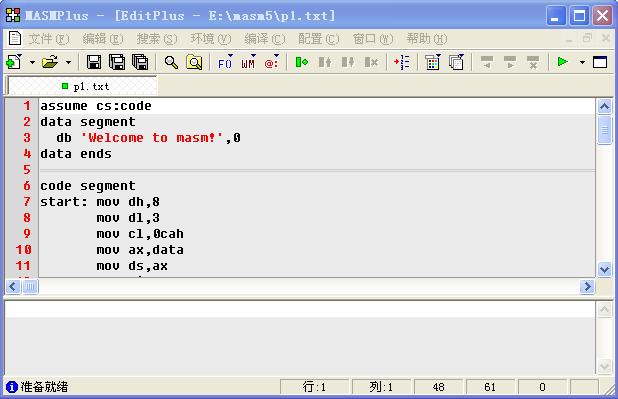Click the magnifier find icon
The image size is (618, 399).
[x=171, y=62]
